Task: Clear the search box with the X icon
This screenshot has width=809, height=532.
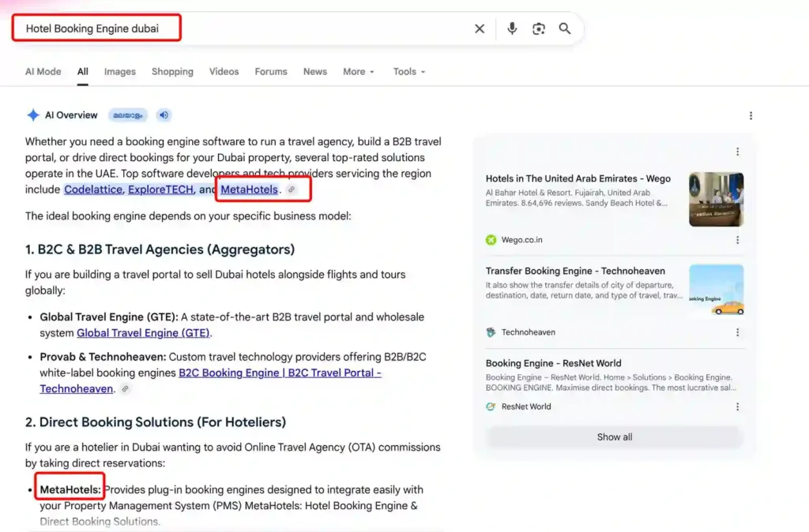Action: click(480, 29)
